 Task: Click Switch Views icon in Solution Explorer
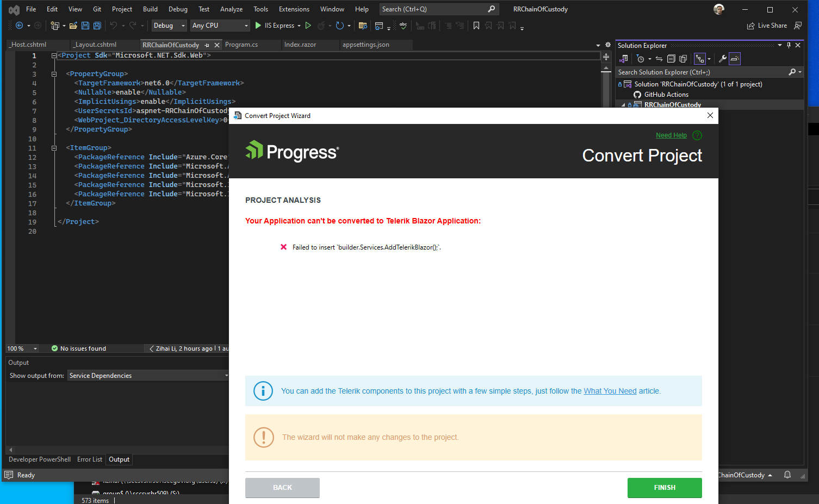[x=624, y=59]
